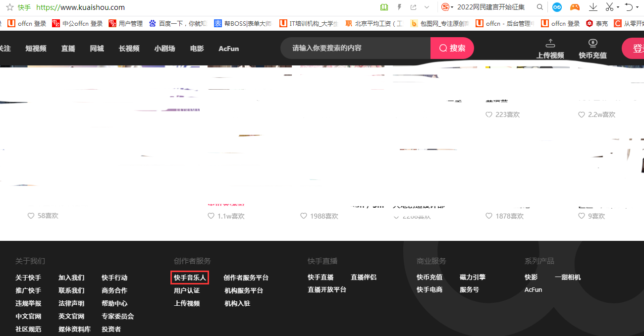The height and width of the screenshot is (336, 644).
Task: Go to the 小剧场 nav tab
Action: pos(164,49)
